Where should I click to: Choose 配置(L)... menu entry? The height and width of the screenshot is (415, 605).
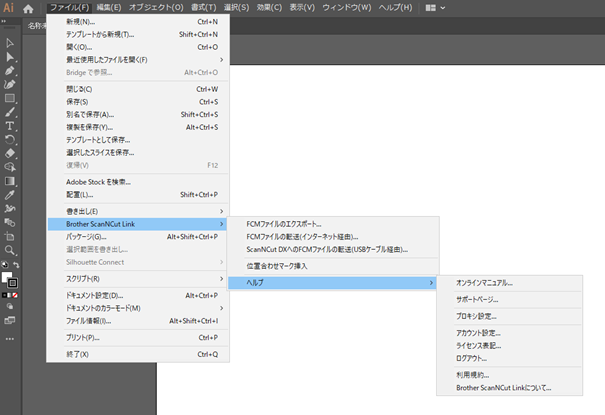click(139, 195)
